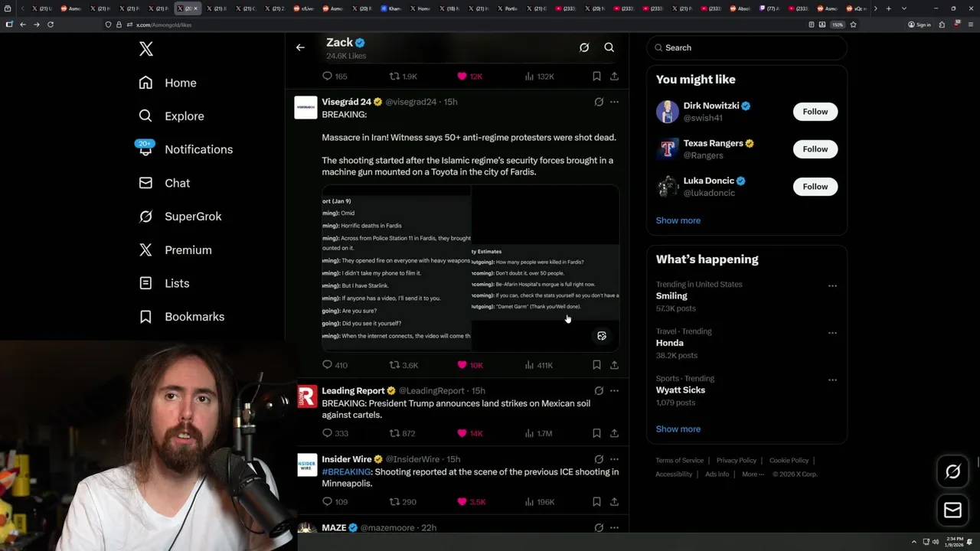Open Chat from sidebar
The height and width of the screenshot is (551, 980).
pyautogui.click(x=164, y=183)
